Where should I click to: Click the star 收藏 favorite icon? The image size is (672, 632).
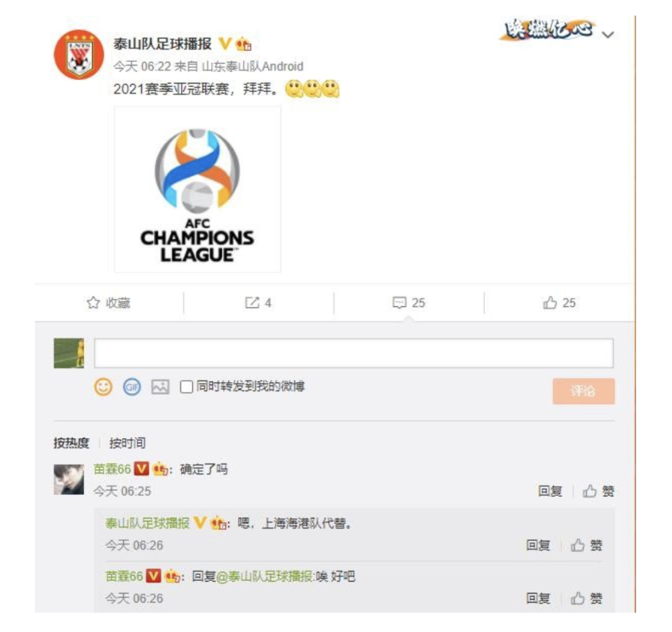coord(93,303)
